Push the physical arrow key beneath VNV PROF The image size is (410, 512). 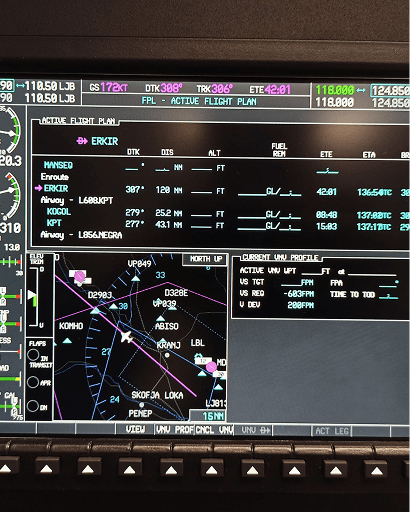tap(171, 467)
